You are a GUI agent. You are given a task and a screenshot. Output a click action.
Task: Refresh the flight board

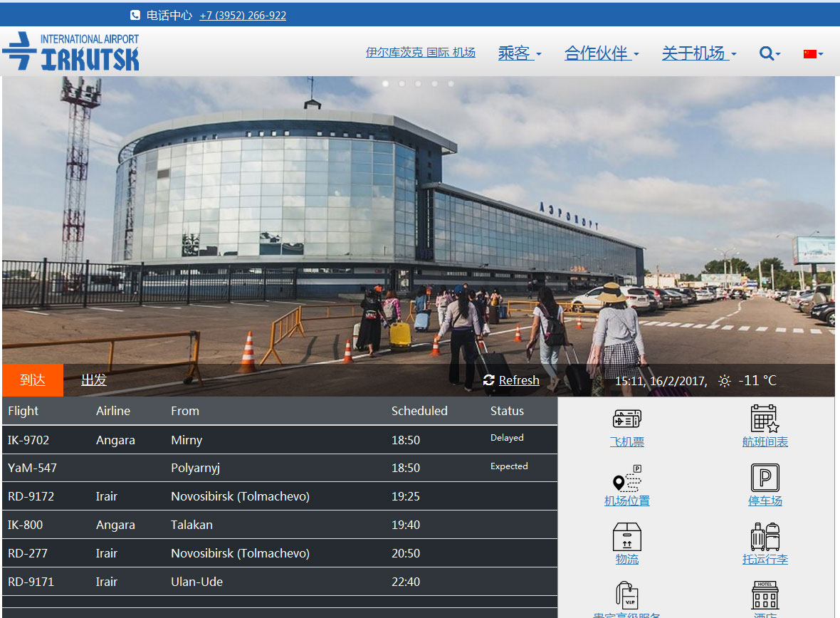point(511,380)
